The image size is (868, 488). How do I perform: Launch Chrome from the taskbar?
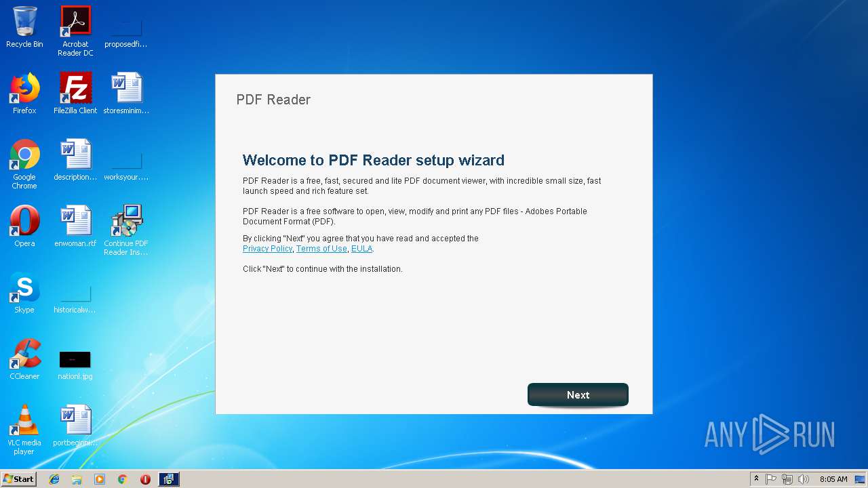tap(123, 479)
